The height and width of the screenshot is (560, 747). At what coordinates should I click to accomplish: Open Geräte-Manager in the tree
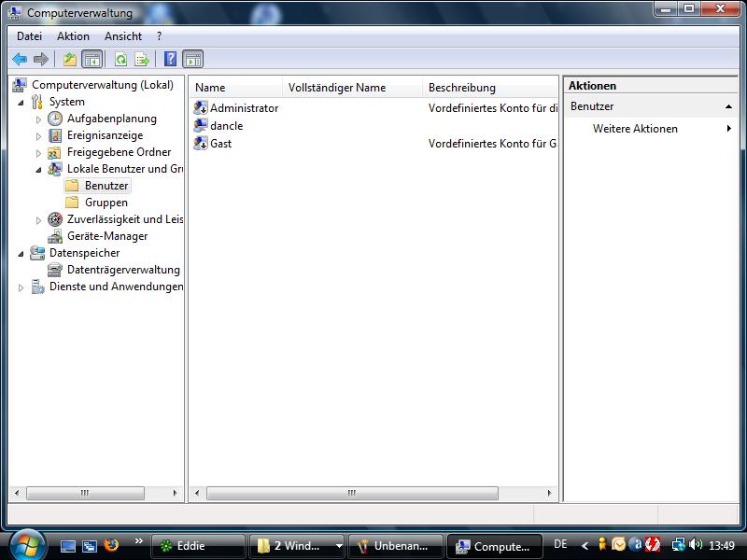106,236
